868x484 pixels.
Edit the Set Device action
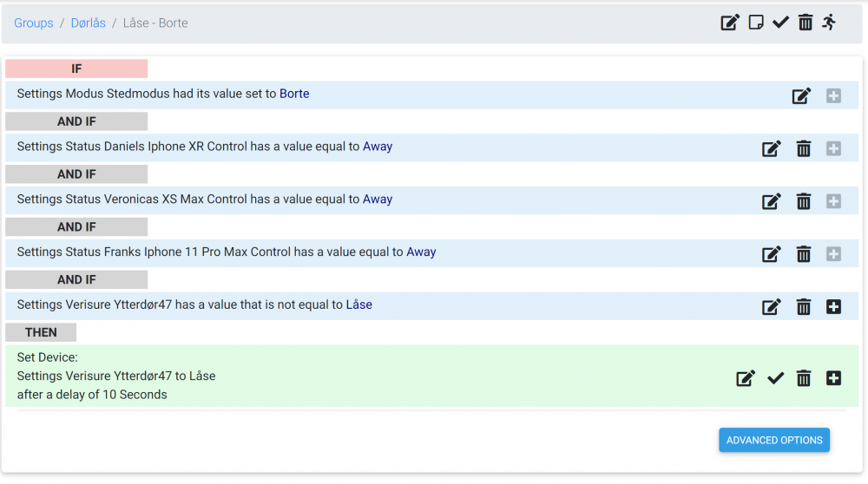tap(746, 378)
